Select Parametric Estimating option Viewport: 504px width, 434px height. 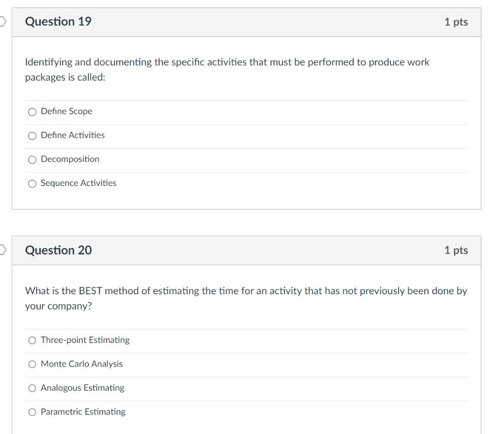point(32,412)
